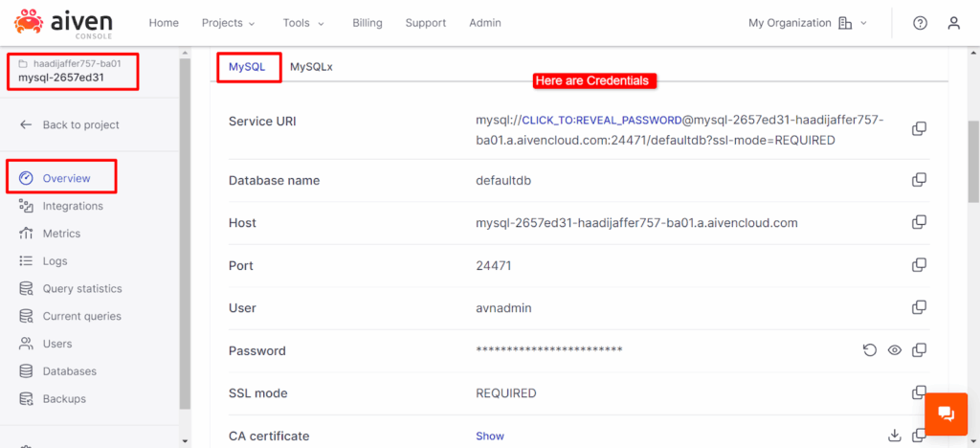This screenshot has width=980, height=448.
Task: Open the help question mark icon
Action: click(x=920, y=23)
